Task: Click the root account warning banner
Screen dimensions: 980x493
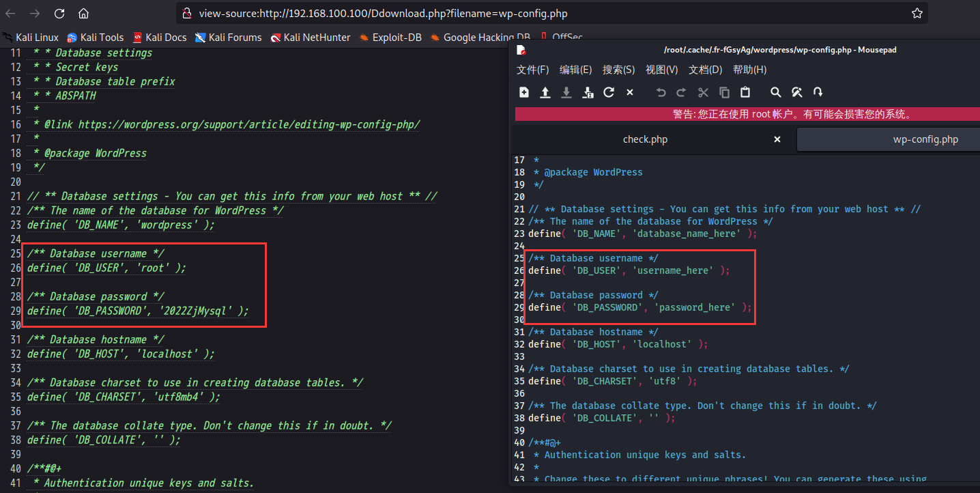Action: pos(747,114)
